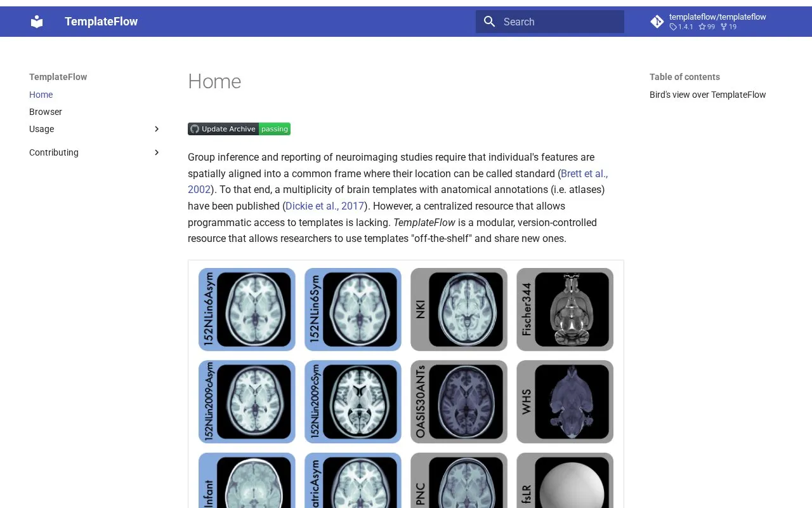Image resolution: width=812 pixels, height=508 pixels.
Task: Follow the Dickie et al., 2017 link
Action: [x=325, y=206]
